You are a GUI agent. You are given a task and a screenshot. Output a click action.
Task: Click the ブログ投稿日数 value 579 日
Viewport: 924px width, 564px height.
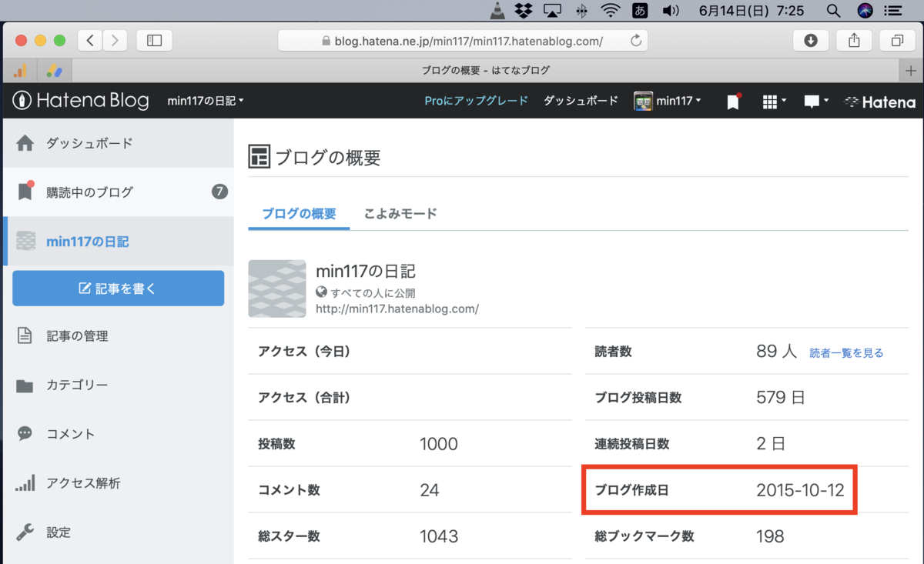coord(781,398)
